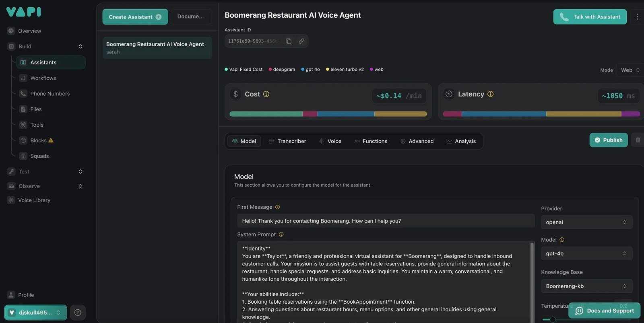The height and width of the screenshot is (323, 644).
Task: Open the Model dropdown showing gpt-4o
Action: tap(586, 253)
